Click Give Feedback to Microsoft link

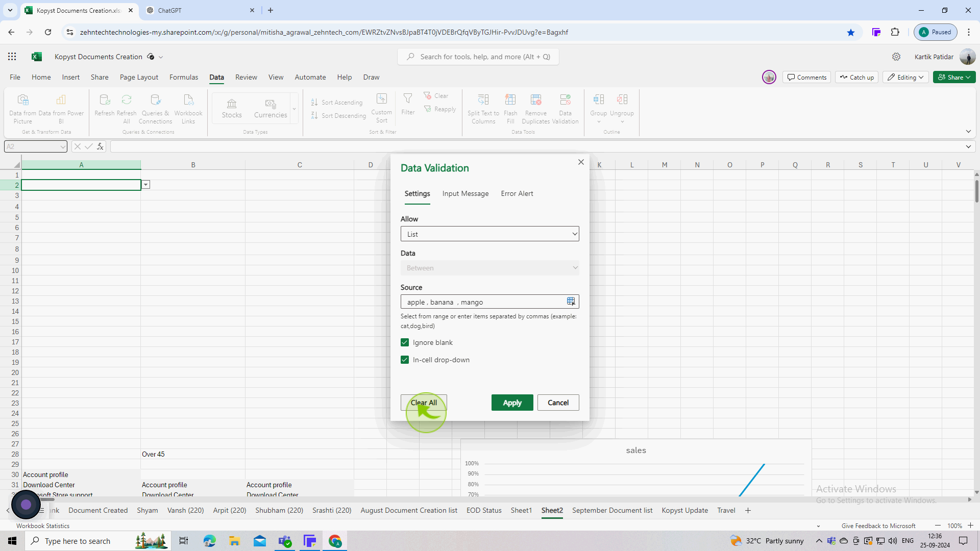878,525
